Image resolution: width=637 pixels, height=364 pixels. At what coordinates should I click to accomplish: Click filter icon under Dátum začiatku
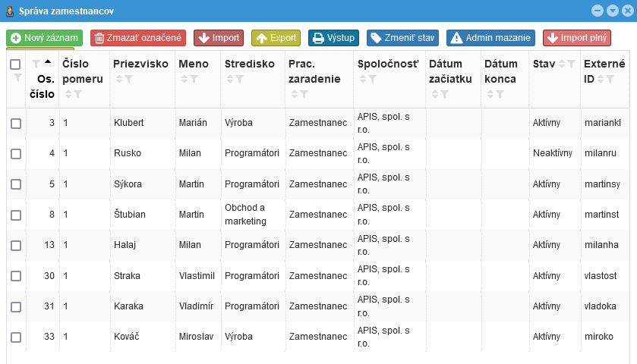point(444,94)
